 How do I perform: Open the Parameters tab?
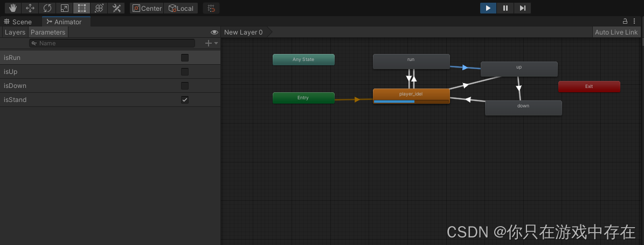48,32
